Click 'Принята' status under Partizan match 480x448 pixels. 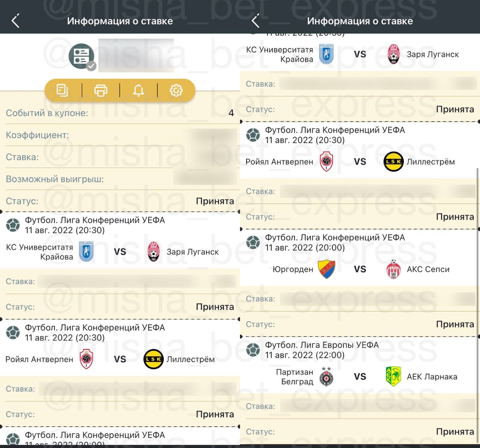[455, 432]
